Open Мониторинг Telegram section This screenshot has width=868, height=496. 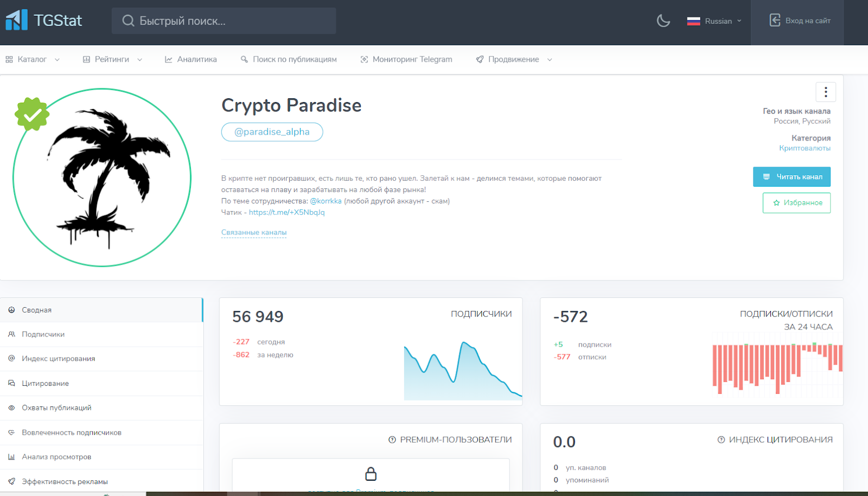coord(406,60)
